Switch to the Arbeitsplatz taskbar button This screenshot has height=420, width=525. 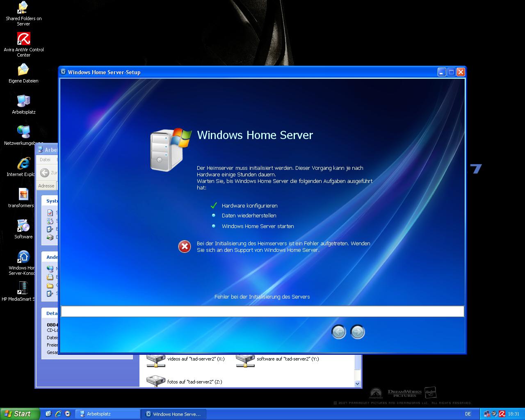108,414
